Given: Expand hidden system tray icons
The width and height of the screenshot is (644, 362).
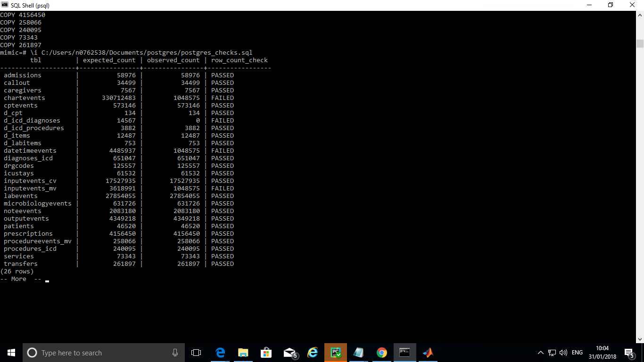Looking at the screenshot, I should [540, 352].
